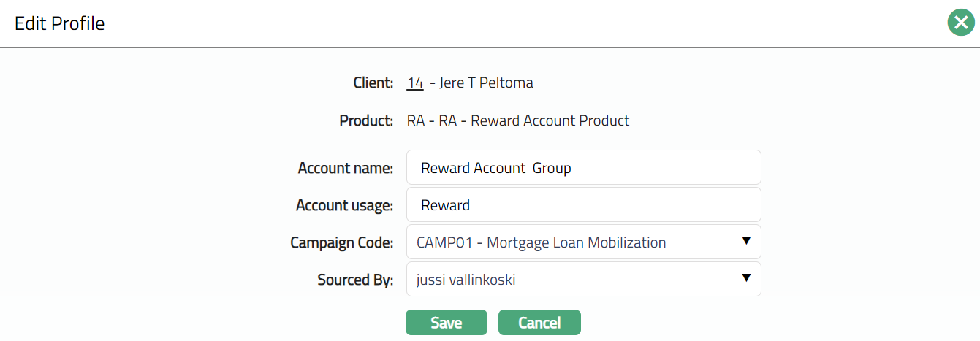Click the Reward Account Product text
The height and width of the screenshot is (341, 980).
550,120
